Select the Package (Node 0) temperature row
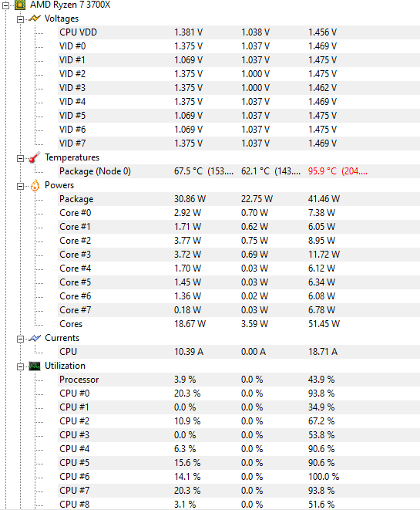 pos(238,171)
